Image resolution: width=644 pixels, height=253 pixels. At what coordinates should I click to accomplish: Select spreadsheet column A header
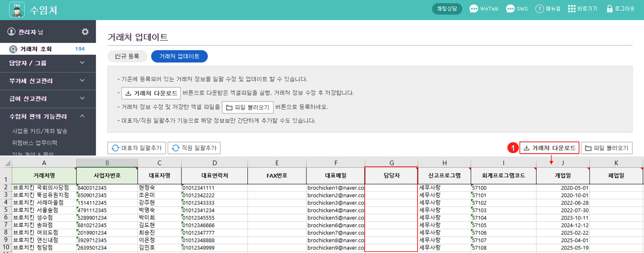pyautogui.click(x=44, y=163)
